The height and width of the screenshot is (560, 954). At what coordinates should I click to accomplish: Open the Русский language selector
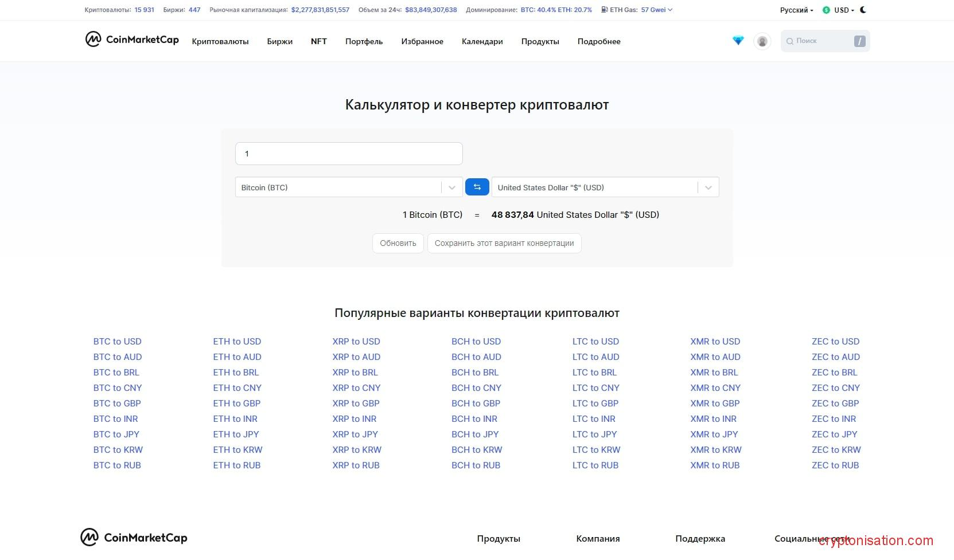click(x=796, y=10)
